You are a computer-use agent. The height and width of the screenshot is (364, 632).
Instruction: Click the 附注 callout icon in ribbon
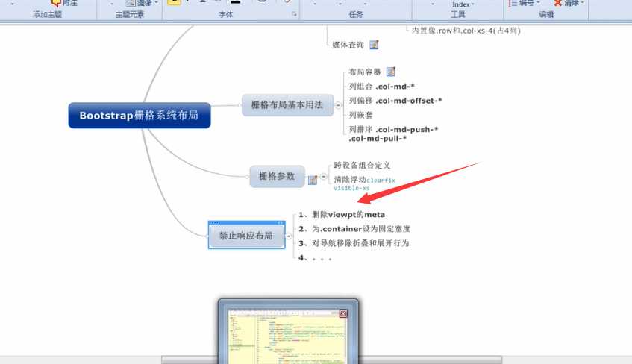tap(57, 3)
